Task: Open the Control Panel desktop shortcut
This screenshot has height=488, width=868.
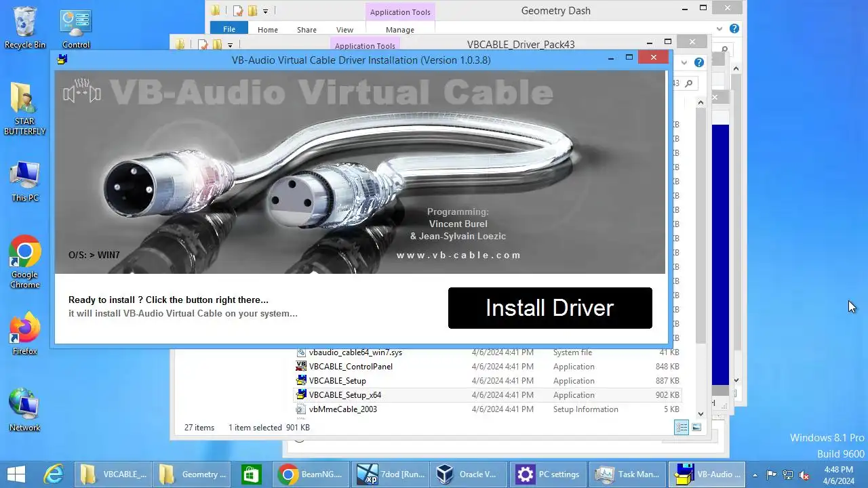Action: pyautogui.click(x=76, y=28)
